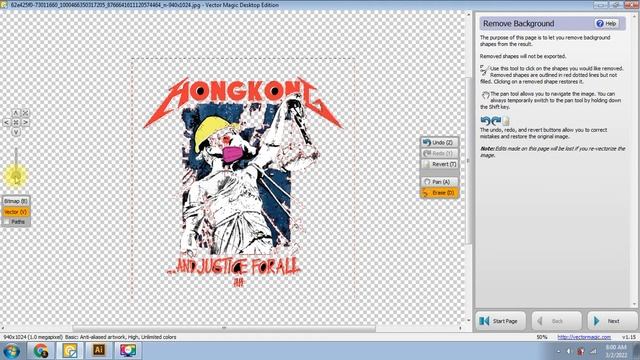Image resolution: width=640 pixels, height=360 pixels.
Task: Click the center fit-view navigation icon
Action: pos(16,122)
